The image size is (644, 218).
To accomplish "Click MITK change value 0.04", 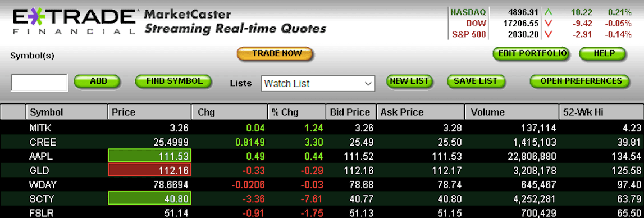I will pyautogui.click(x=255, y=128).
